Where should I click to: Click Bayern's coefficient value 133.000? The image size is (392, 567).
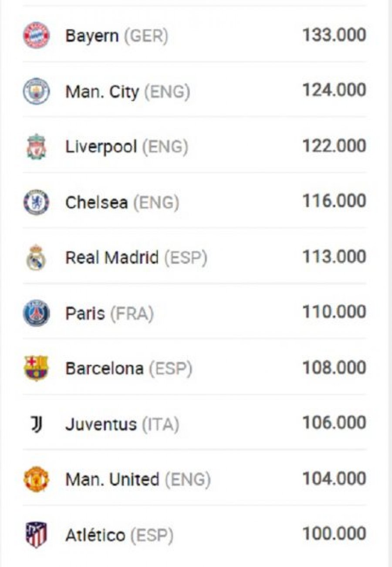pyautogui.click(x=334, y=35)
